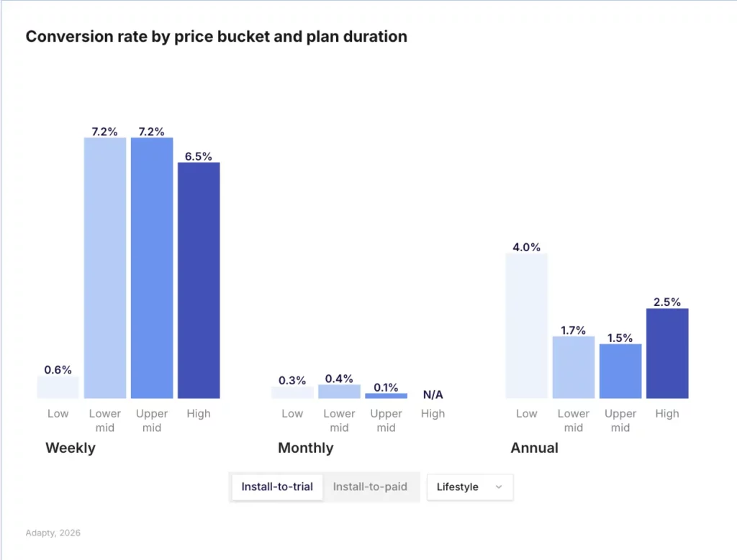
Task: Select the 0.6% Low bar under Weekly
Action: (58, 389)
